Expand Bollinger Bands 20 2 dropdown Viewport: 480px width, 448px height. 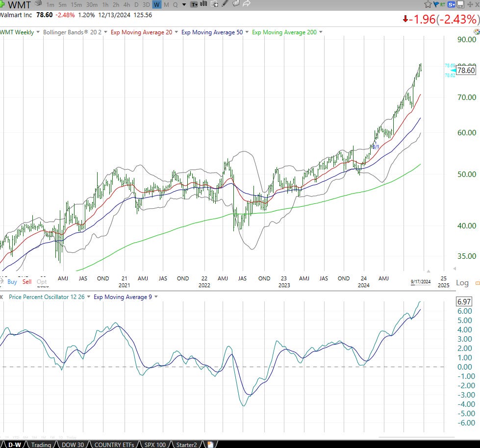[105, 32]
